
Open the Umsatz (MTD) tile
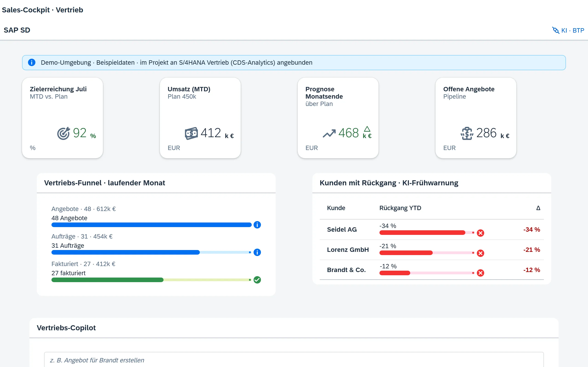click(x=200, y=118)
